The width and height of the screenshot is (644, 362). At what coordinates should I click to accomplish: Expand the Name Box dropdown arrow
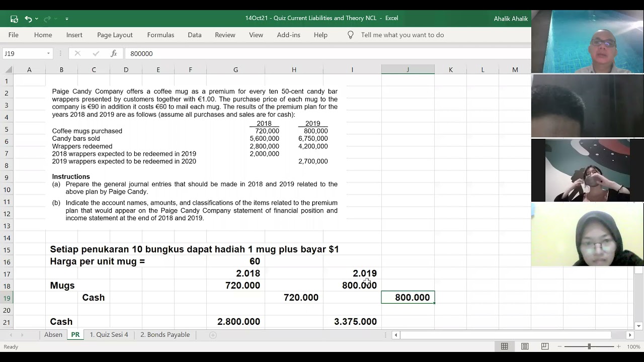coord(48,53)
